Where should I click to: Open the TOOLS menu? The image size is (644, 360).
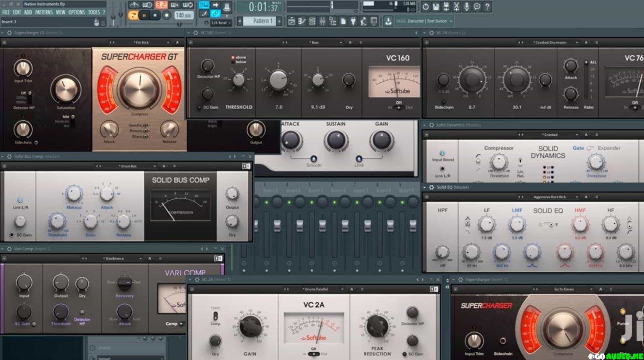[x=94, y=12]
